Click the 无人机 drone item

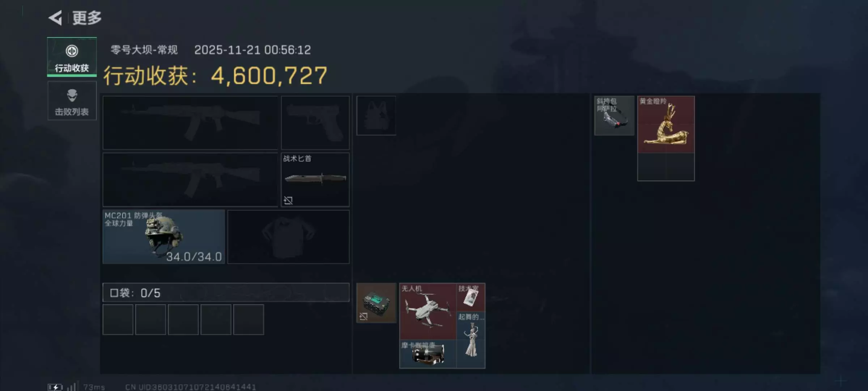pyautogui.click(x=427, y=311)
